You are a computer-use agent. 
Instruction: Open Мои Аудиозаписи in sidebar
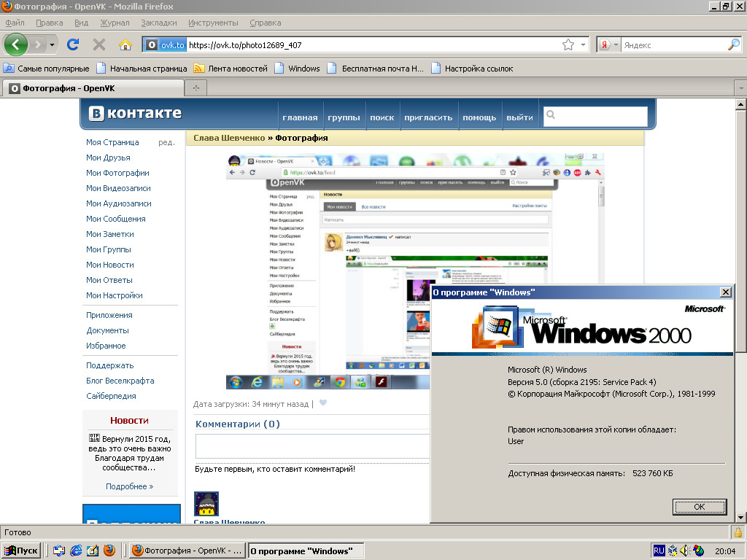119,203
